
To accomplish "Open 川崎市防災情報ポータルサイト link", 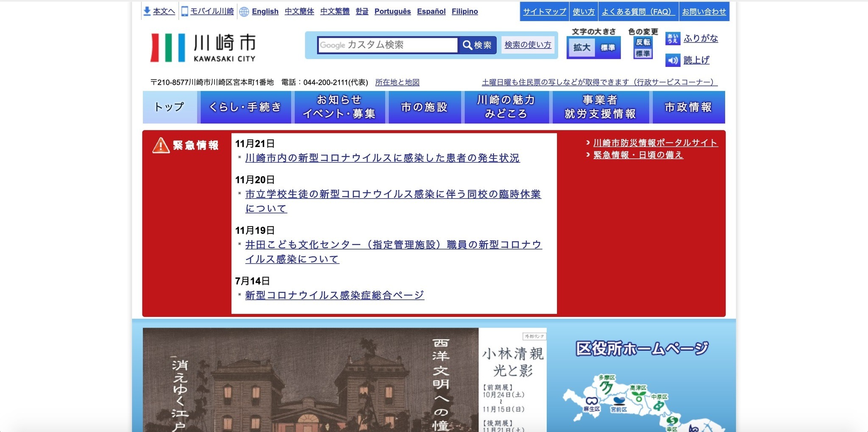I will 655,143.
